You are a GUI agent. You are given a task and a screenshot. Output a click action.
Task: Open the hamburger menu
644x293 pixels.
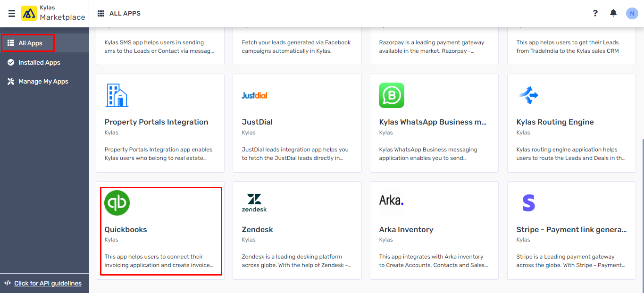(12, 14)
